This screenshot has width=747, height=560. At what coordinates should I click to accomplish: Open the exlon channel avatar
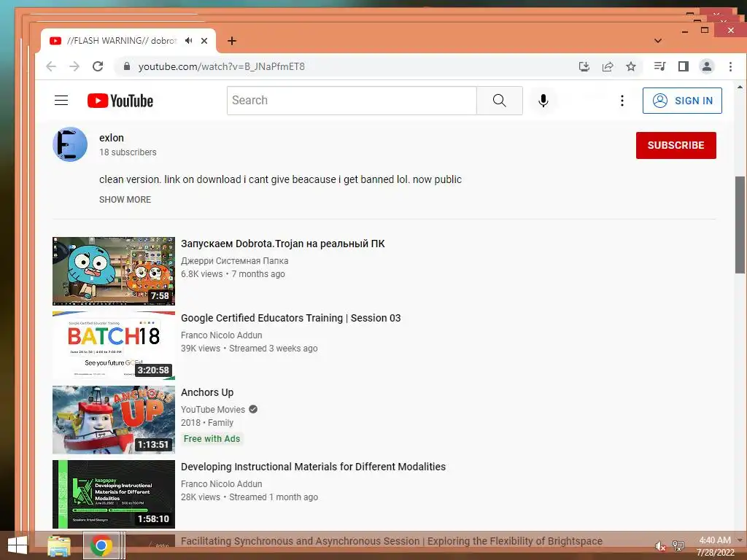[x=70, y=144]
